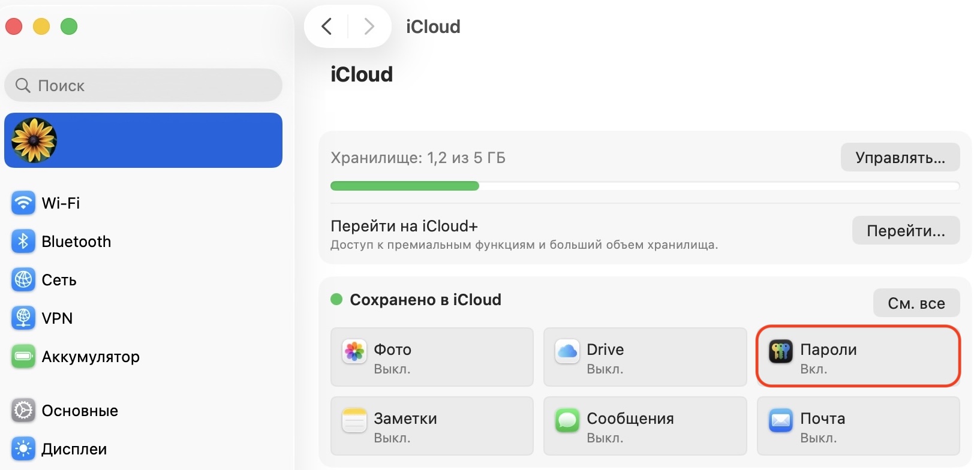Select the Основные label in the sidebar

(x=80, y=411)
